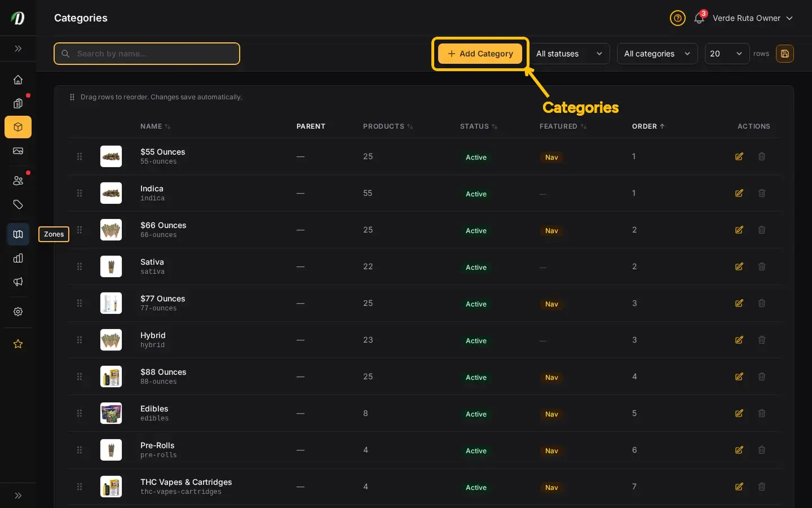
Task: Sort by the Status column header
Action: [479, 126]
